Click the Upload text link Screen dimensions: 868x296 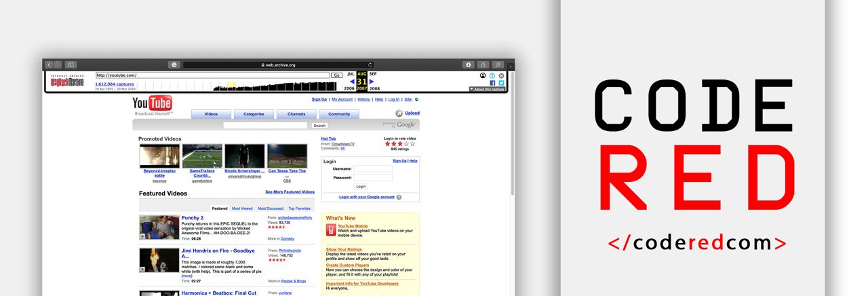point(412,113)
